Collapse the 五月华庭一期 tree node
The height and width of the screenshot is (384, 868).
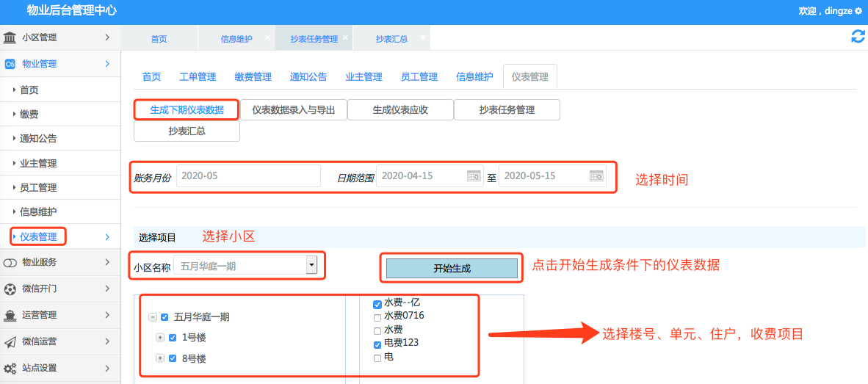(152, 318)
